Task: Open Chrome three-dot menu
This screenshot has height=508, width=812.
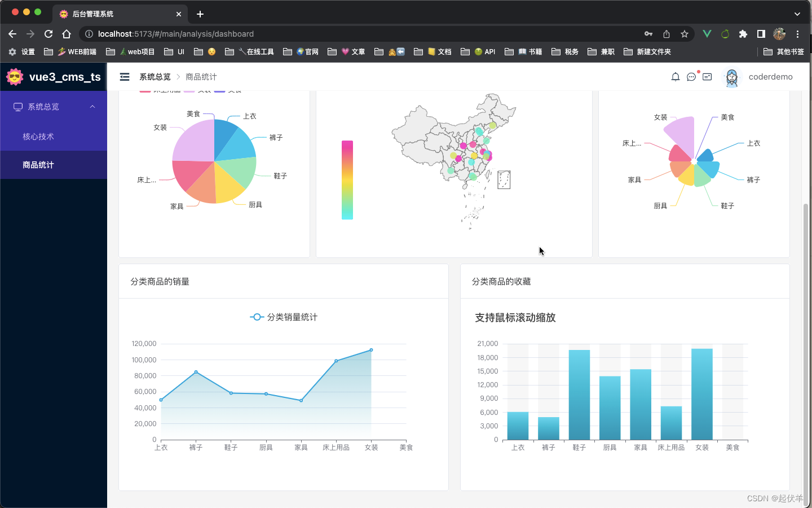Action: 797,34
